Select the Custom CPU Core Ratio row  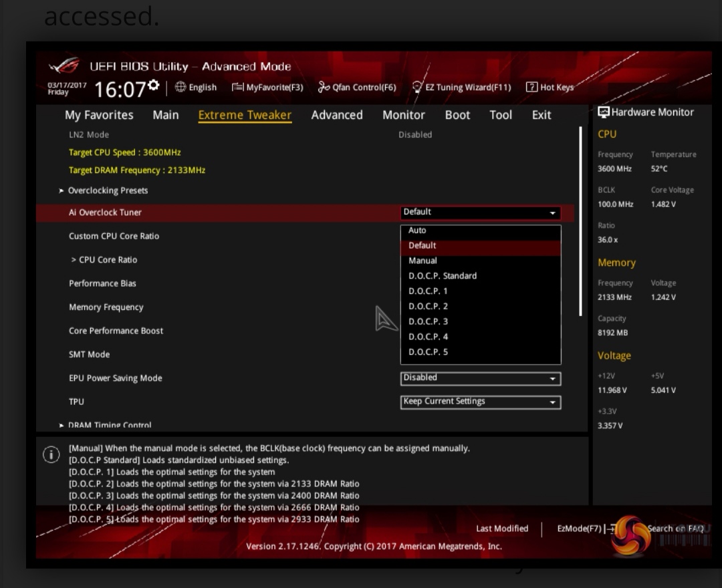[x=305, y=236]
